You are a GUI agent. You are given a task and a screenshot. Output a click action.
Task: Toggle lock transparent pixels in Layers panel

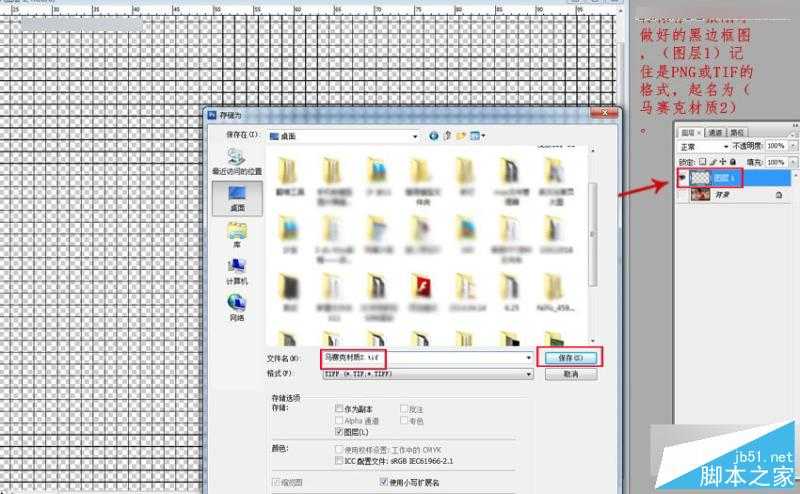(x=703, y=162)
